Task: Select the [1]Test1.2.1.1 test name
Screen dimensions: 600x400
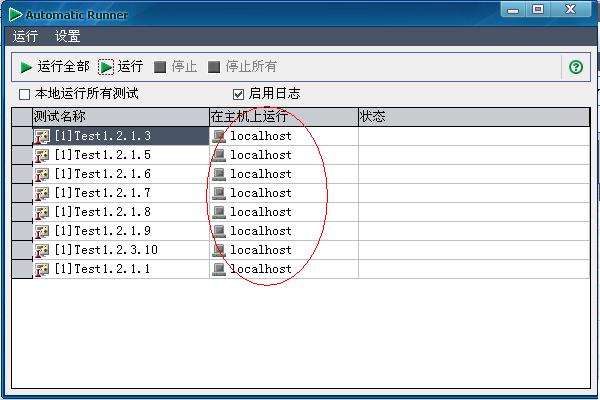Action: [x=103, y=269]
